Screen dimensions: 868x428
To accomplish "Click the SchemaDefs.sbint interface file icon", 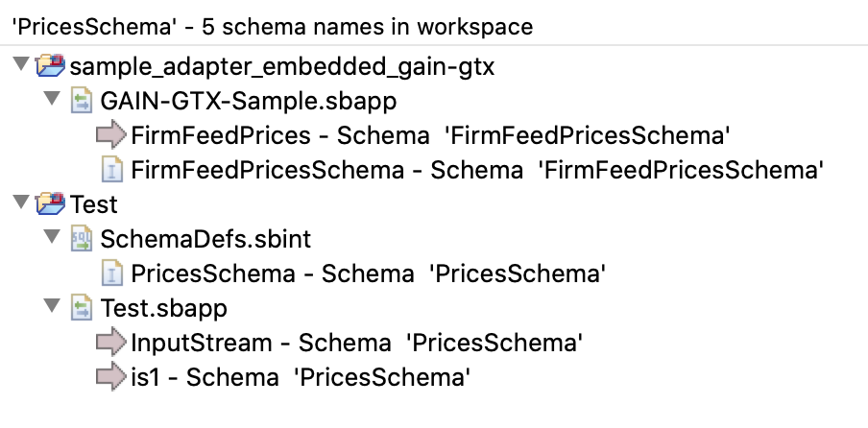I will 82,239.
